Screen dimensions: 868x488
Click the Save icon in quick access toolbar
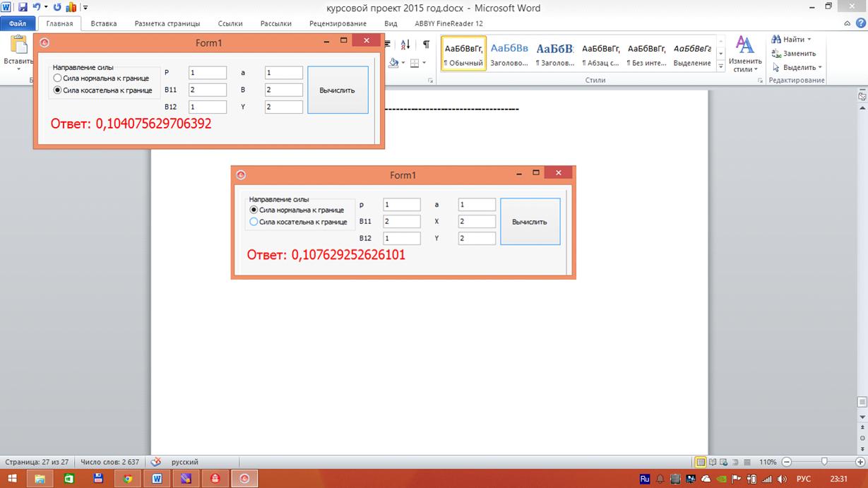coord(23,8)
